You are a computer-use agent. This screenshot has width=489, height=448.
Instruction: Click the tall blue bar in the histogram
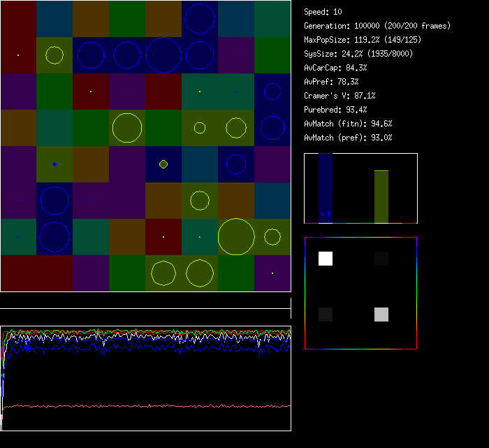[326, 189]
